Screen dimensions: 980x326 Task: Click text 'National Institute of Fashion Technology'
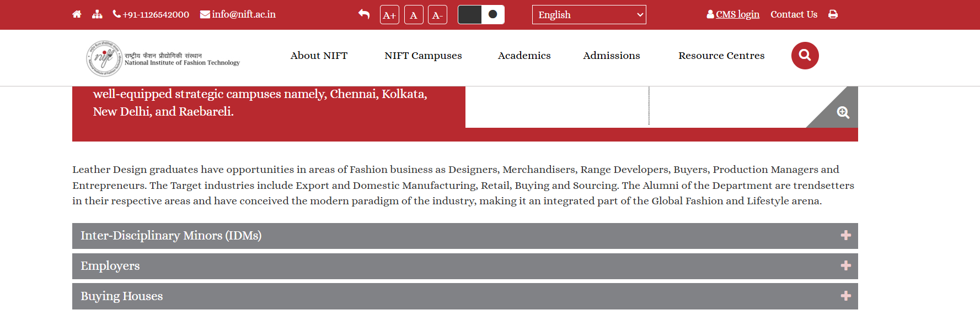click(182, 63)
